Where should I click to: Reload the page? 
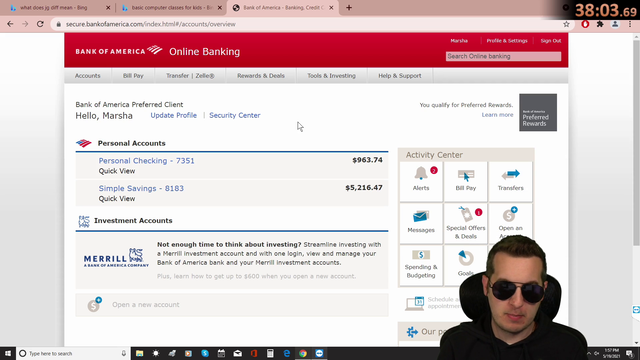point(40,24)
